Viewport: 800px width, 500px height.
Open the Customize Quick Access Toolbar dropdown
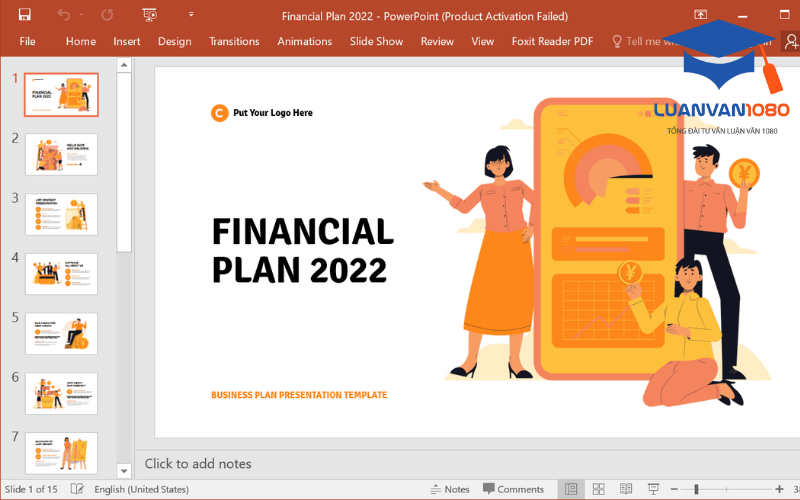[x=191, y=14]
